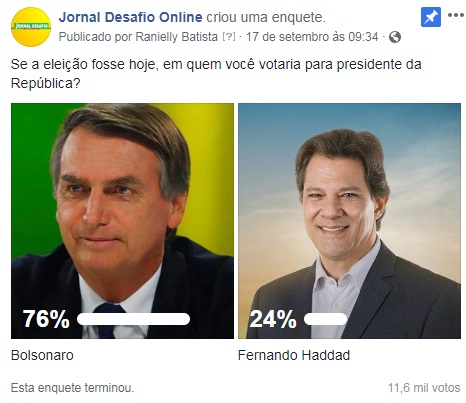Click the Jornal Desafio Online profile picture
466x403 pixels.
pos(31,27)
